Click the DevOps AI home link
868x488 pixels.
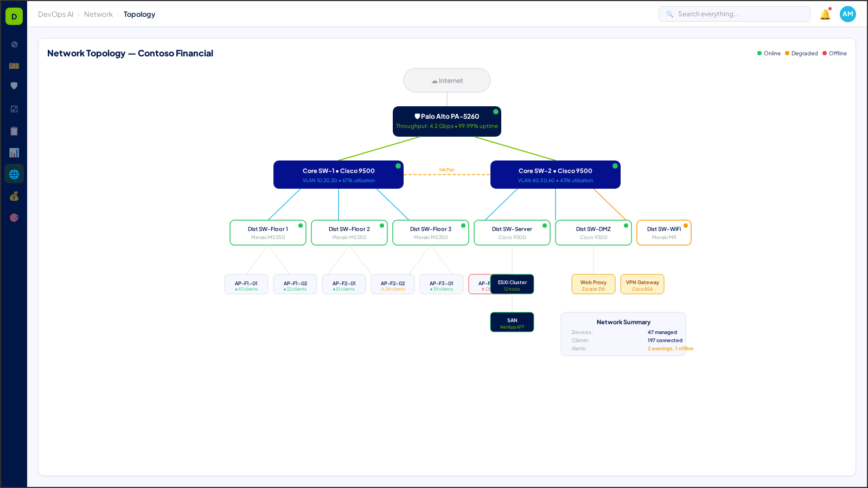click(56, 14)
